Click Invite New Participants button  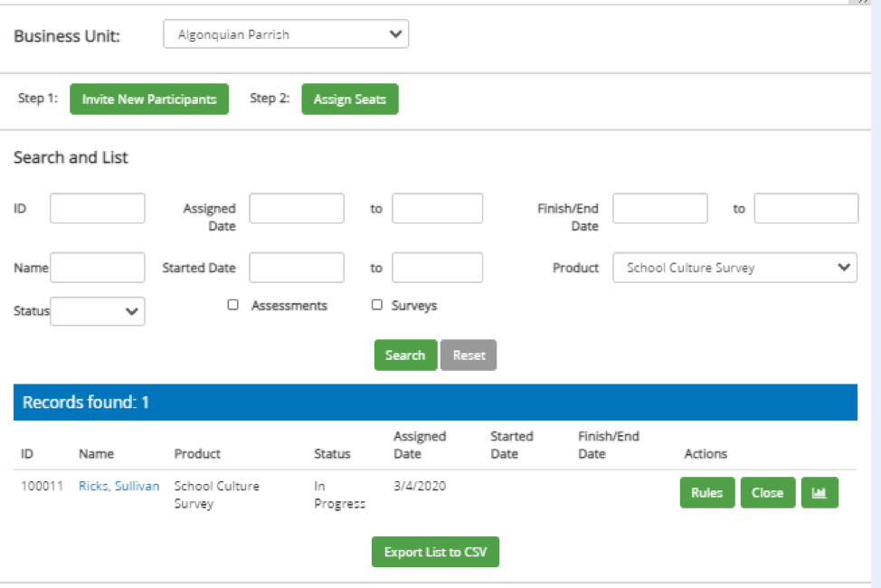149,100
